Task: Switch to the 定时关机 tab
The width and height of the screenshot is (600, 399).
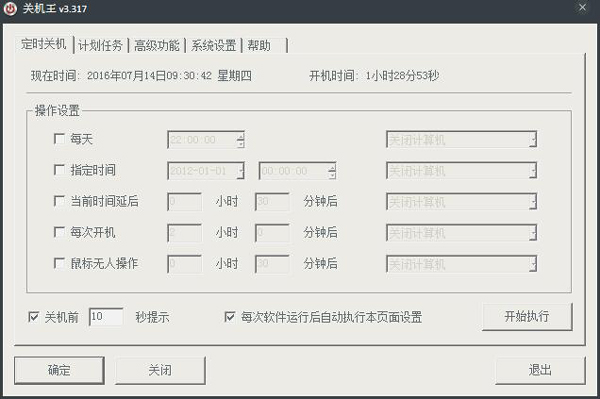Action: tap(44, 44)
